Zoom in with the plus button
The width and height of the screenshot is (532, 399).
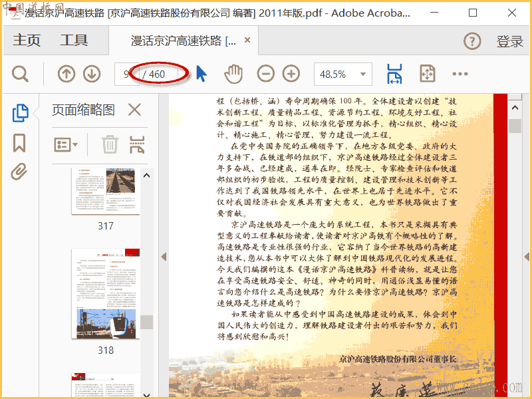pos(291,74)
